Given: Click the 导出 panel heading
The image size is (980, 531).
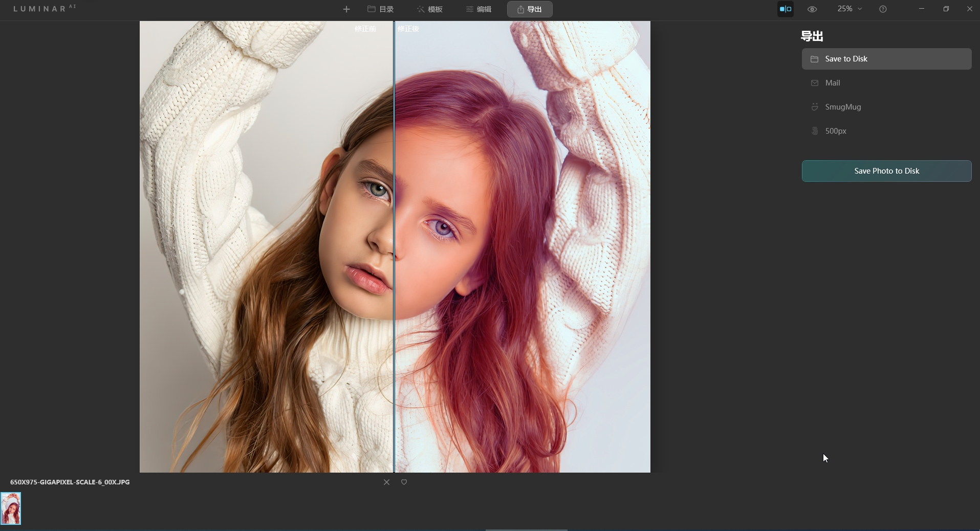Looking at the screenshot, I should (812, 36).
